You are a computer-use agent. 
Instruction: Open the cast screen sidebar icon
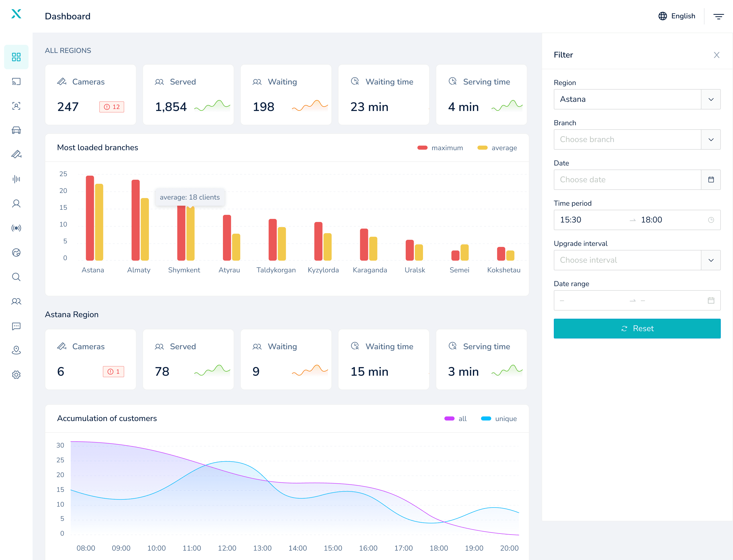click(x=16, y=82)
